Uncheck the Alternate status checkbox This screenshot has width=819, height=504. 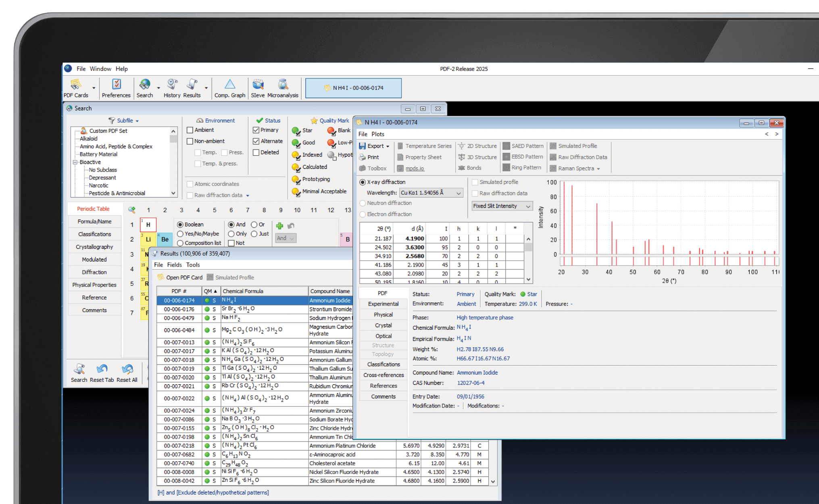point(256,142)
